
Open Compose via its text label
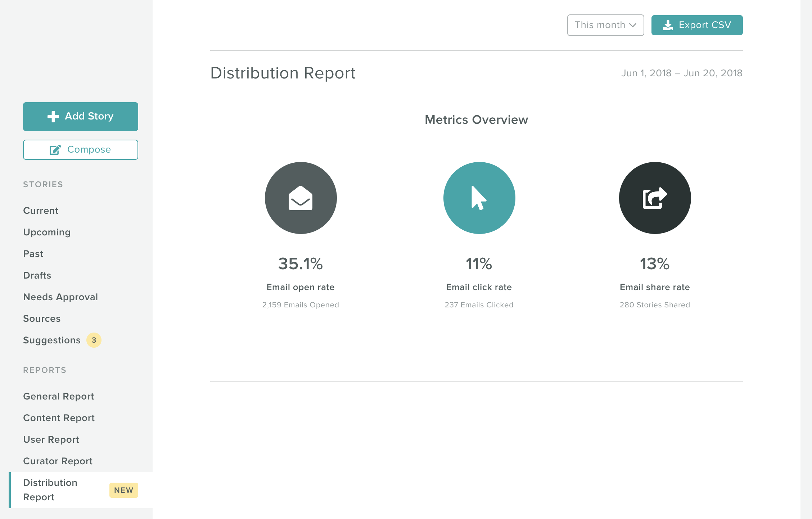89,149
